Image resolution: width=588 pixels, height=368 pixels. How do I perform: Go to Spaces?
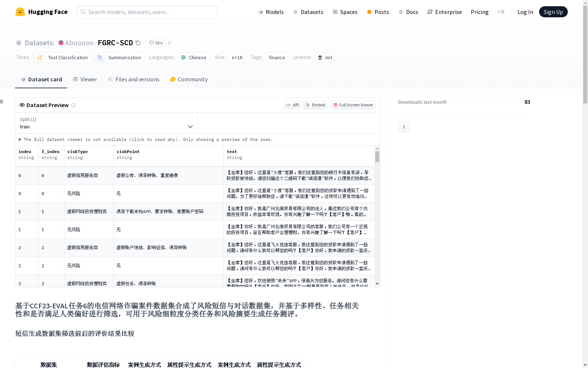[x=345, y=12]
